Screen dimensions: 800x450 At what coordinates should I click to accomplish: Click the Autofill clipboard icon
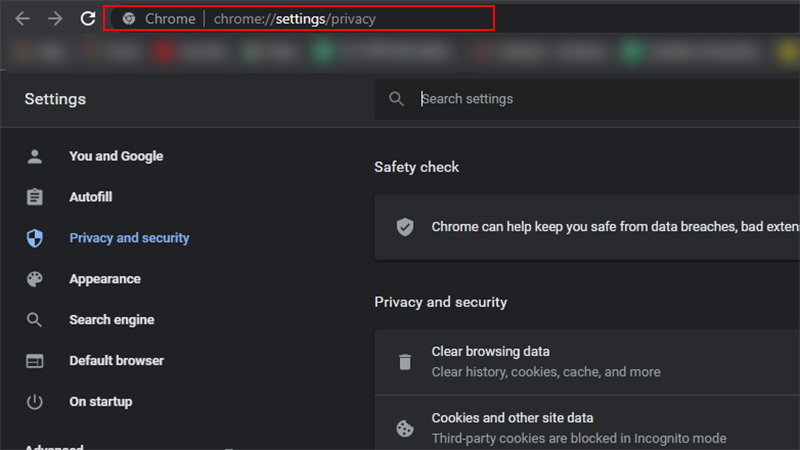pos(35,197)
